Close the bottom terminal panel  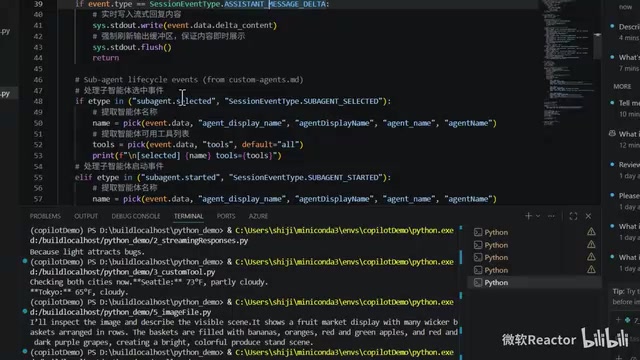click(x=588, y=216)
